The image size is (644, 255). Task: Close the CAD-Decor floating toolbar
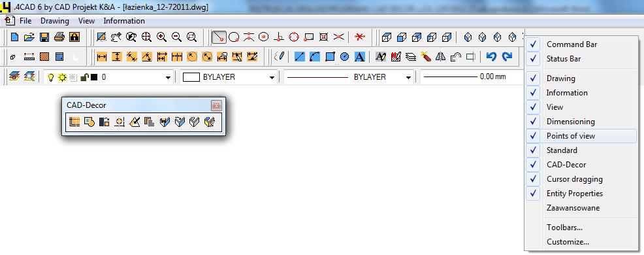(216, 105)
